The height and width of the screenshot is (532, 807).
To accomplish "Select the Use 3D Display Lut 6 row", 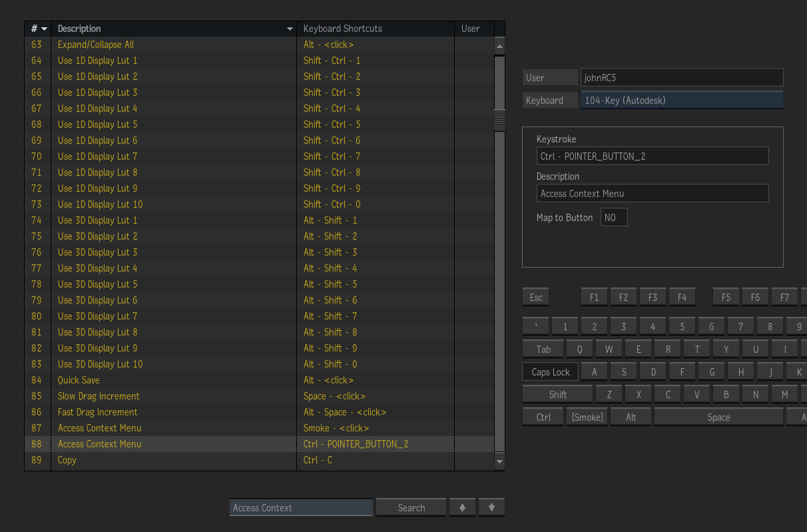I will (260, 300).
